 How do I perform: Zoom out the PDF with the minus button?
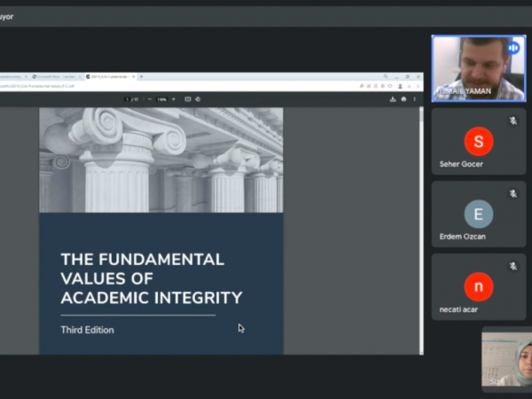click(150, 99)
